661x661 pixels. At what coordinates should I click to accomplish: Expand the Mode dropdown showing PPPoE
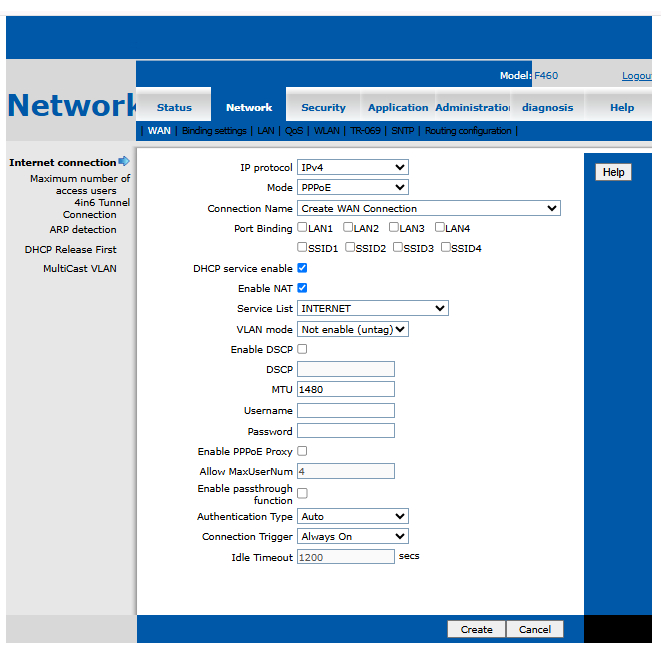[353, 187]
